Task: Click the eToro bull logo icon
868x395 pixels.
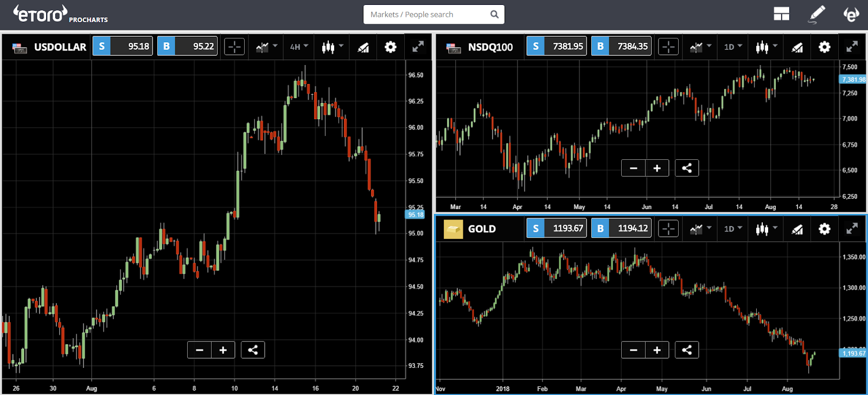Action: pyautogui.click(x=851, y=15)
